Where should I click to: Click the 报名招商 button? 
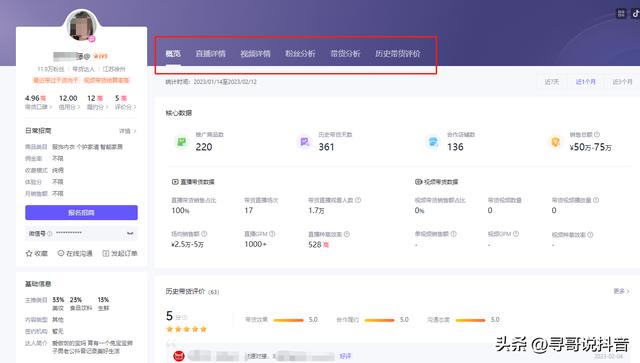(81, 212)
